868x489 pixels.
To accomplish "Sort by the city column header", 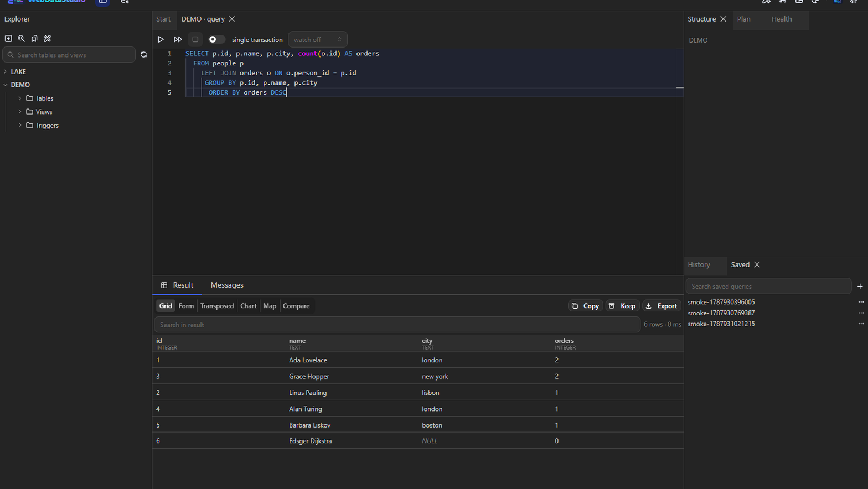I will [484, 344].
